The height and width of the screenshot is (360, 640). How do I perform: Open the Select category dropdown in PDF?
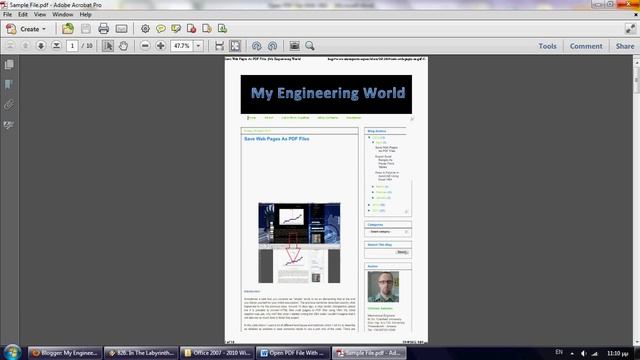tap(388, 232)
